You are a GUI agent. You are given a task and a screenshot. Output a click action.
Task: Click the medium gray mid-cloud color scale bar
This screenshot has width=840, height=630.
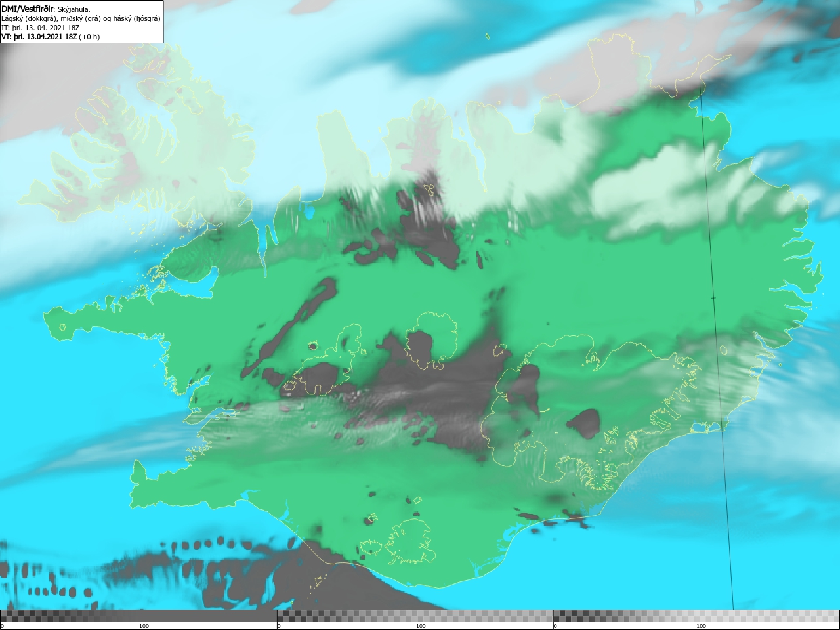tap(415, 616)
